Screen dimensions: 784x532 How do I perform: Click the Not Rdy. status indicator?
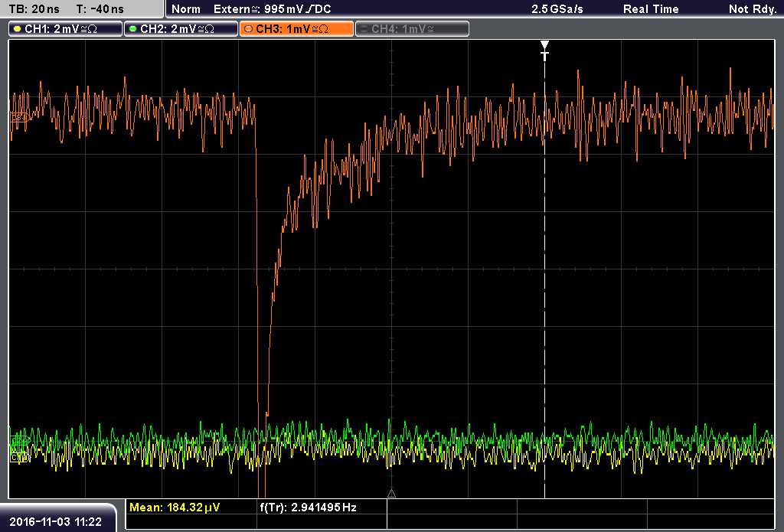point(752,9)
